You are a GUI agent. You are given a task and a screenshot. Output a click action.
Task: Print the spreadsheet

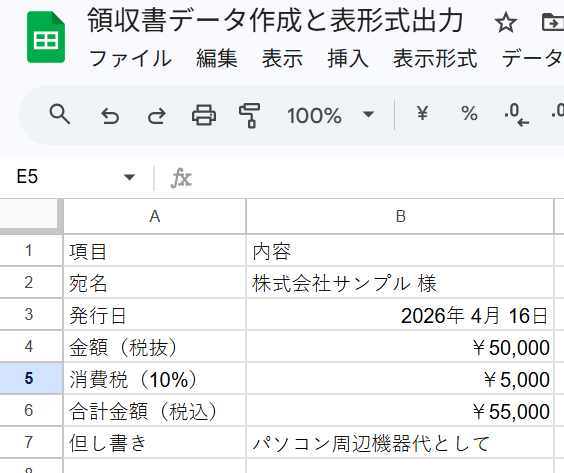coord(204,115)
